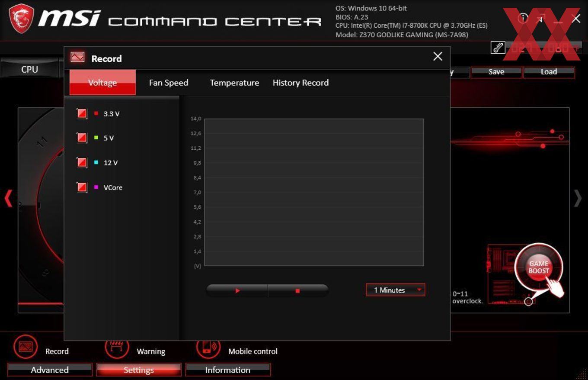The width and height of the screenshot is (588, 380).
Task: Start recording with the play button
Action: [237, 291]
